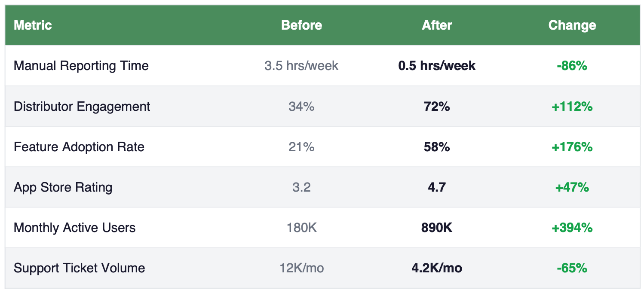The image size is (644, 293).
Task: Select the Manual Reporting Time row label
Action: pos(81,66)
